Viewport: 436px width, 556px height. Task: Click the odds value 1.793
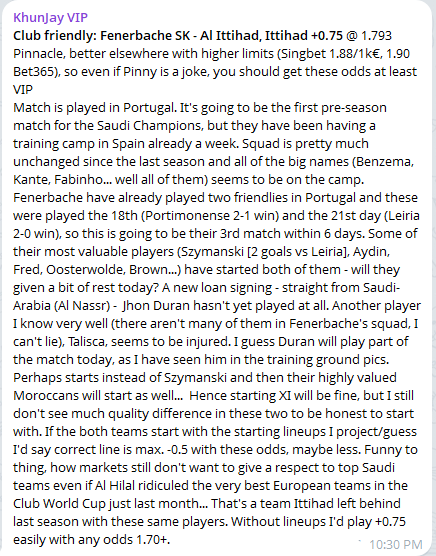376,35
